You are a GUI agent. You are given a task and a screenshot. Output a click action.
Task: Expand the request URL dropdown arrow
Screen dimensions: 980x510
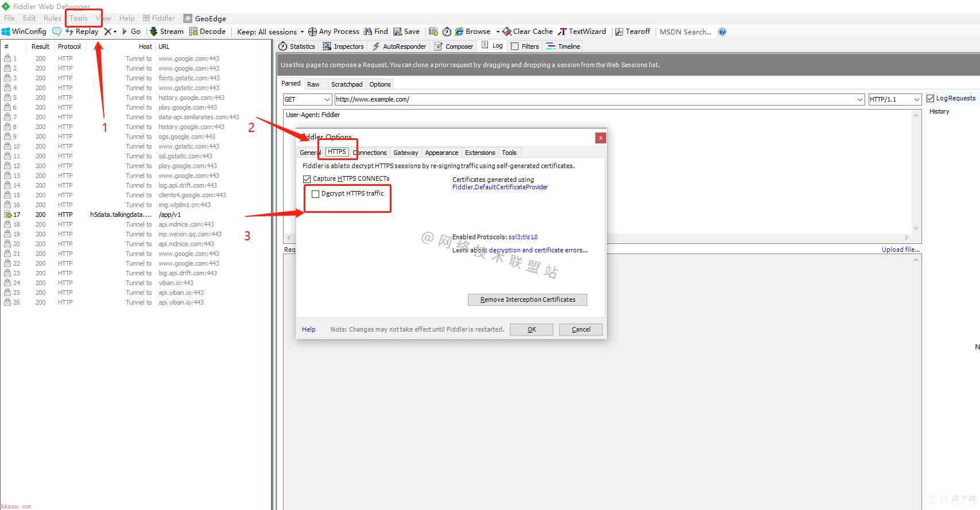point(859,99)
